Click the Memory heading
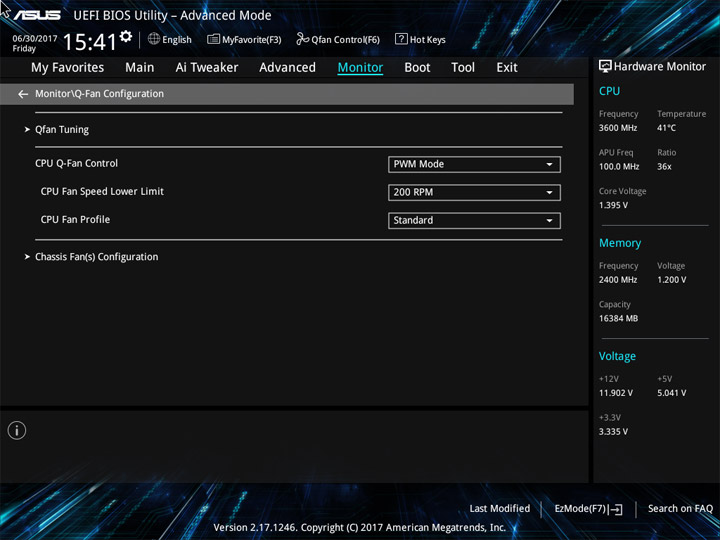720x540 pixels. pos(620,243)
